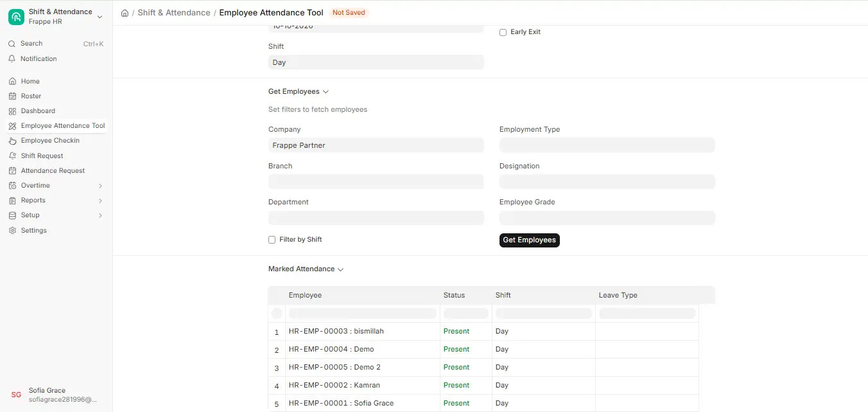868x412 pixels.
Task: Select row HR-EMP-00004 : Demo
Action: (x=483, y=350)
